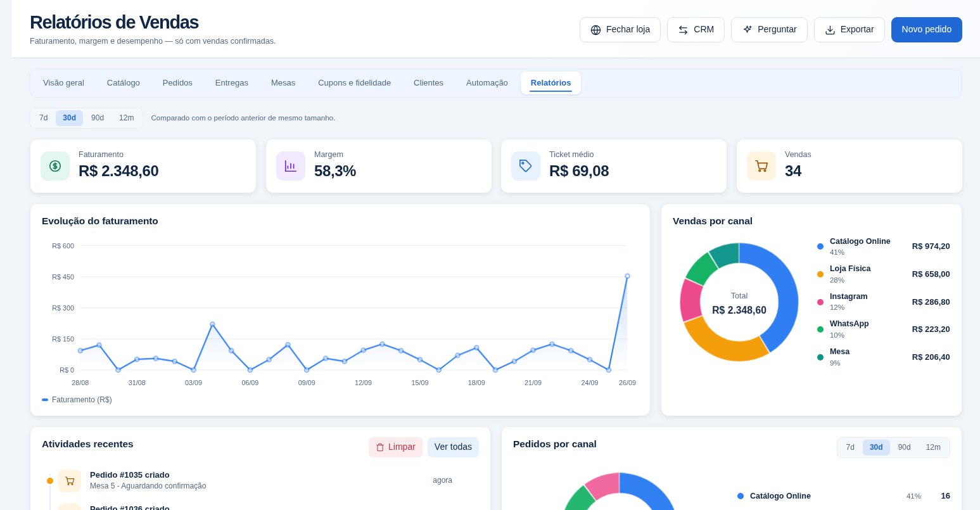
Task: Click the trash icon on Limpar button
Action: pos(380,447)
